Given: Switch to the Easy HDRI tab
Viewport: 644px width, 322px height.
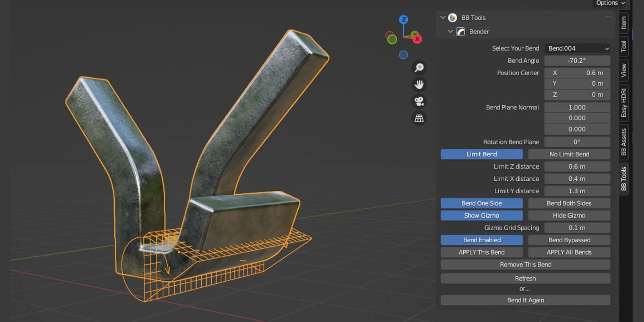Looking at the screenshot, I should (x=623, y=103).
